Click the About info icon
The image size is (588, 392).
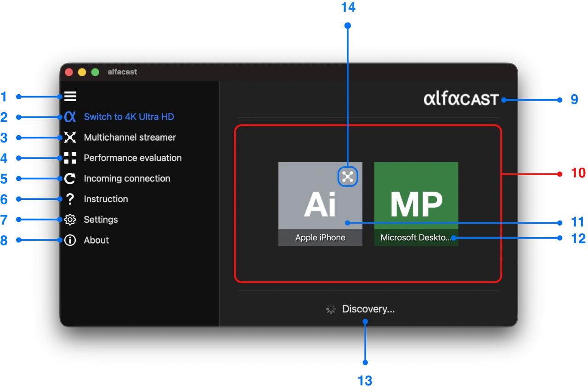click(x=70, y=240)
